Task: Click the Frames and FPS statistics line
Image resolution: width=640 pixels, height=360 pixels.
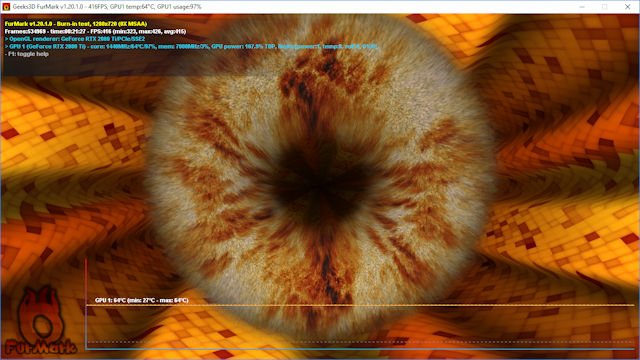Action: 95,31
